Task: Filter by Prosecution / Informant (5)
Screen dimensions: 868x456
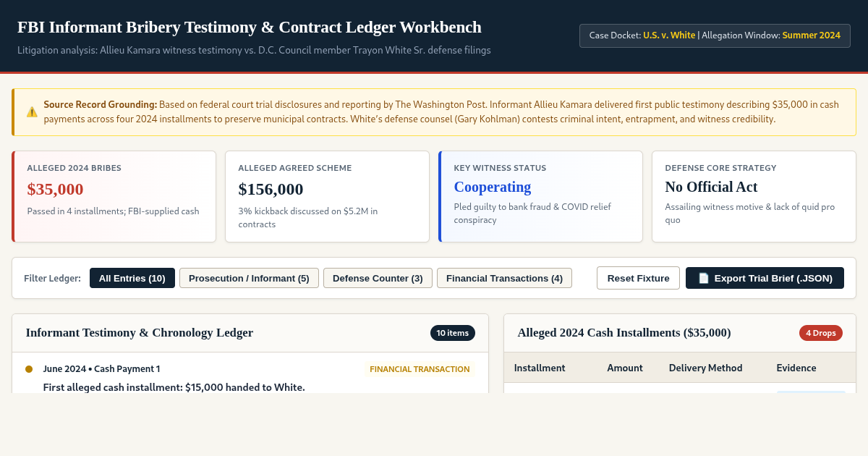Action: click(x=249, y=278)
